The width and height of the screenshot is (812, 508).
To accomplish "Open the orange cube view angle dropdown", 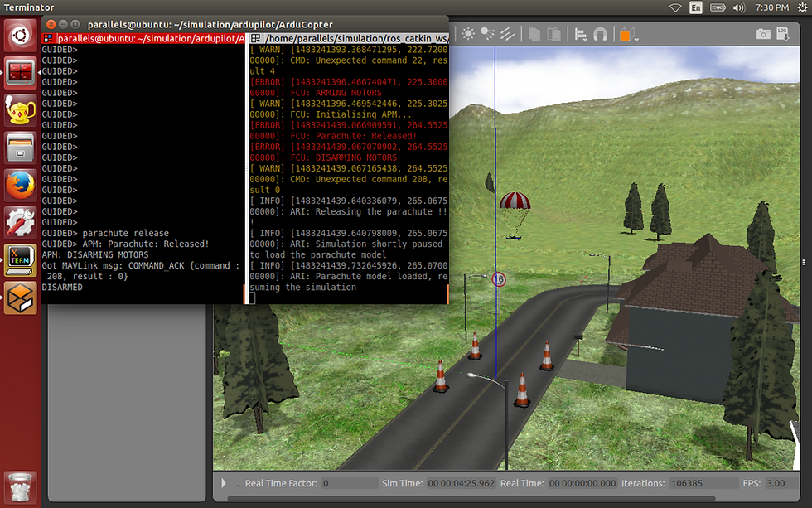I will tap(628, 35).
